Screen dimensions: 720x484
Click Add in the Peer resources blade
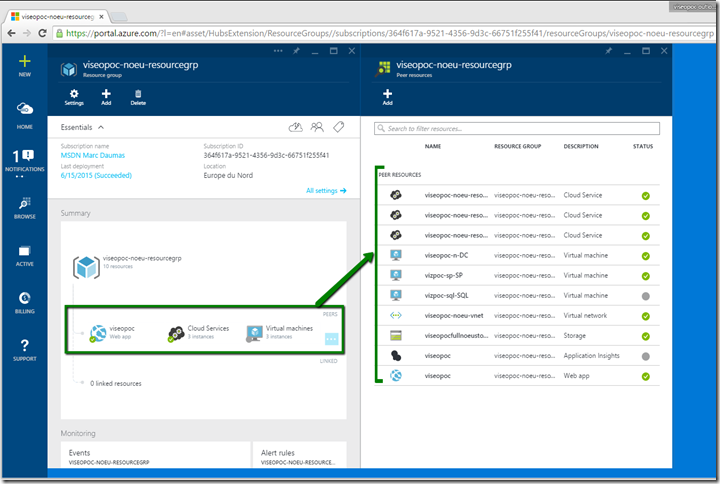(x=388, y=97)
